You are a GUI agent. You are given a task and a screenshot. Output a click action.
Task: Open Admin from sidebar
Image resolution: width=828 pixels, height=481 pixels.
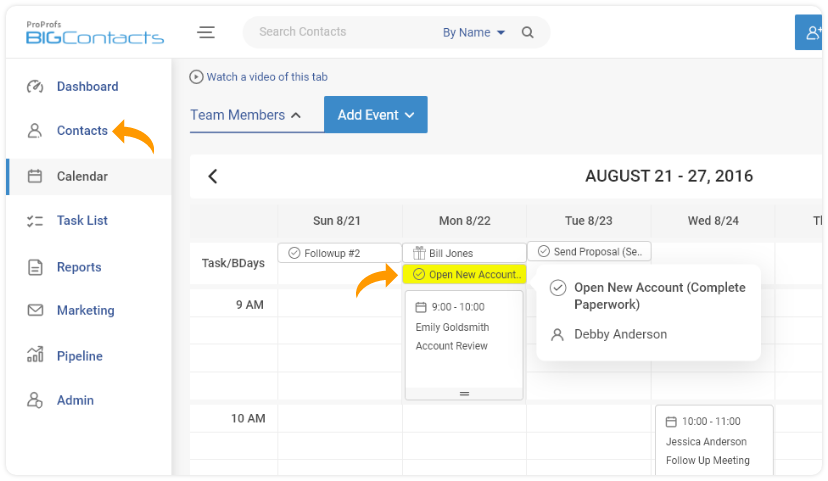click(x=76, y=400)
